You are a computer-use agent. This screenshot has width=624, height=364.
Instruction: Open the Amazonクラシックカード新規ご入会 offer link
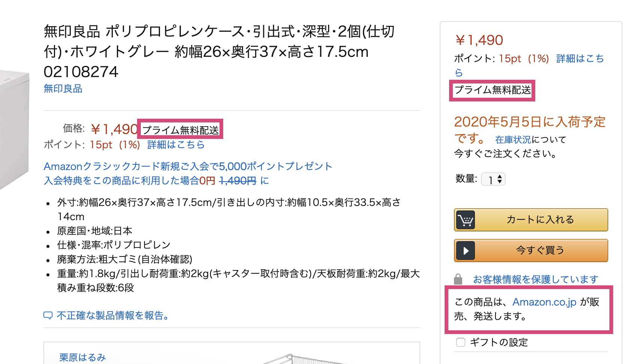pyautogui.click(x=188, y=166)
